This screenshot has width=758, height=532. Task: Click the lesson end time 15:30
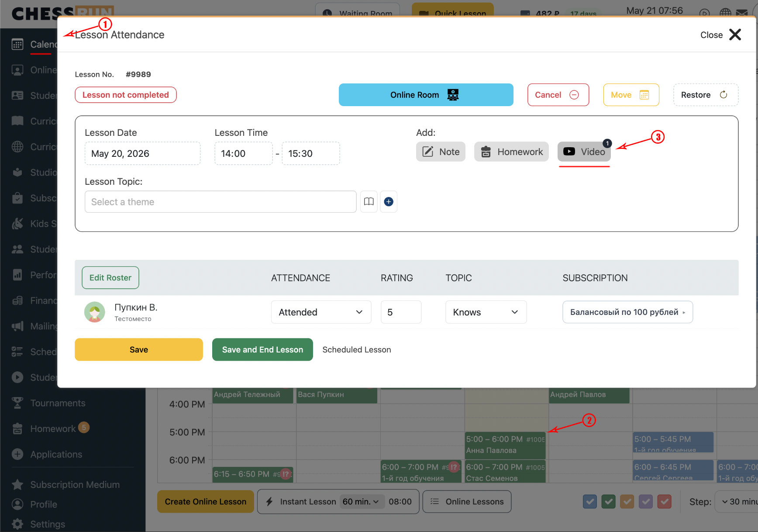coord(311,153)
